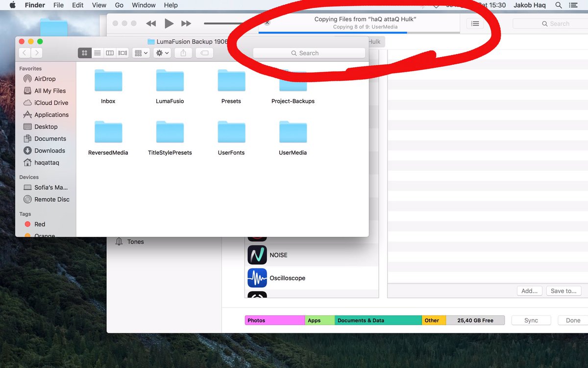The width and height of the screenshot is (588, 368).
Task: Click the iTunes fast-forward button
Action: (186, 24)
